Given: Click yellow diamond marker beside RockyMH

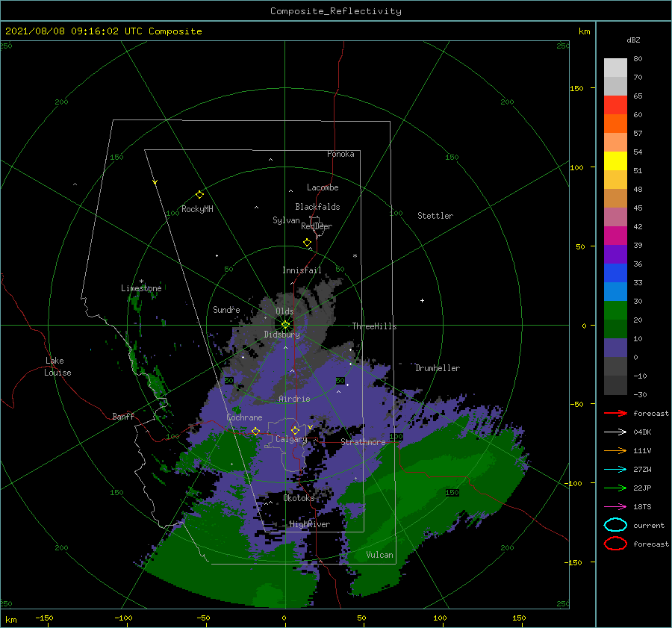Looking at the screenshot, I should [x=199, y=195].
